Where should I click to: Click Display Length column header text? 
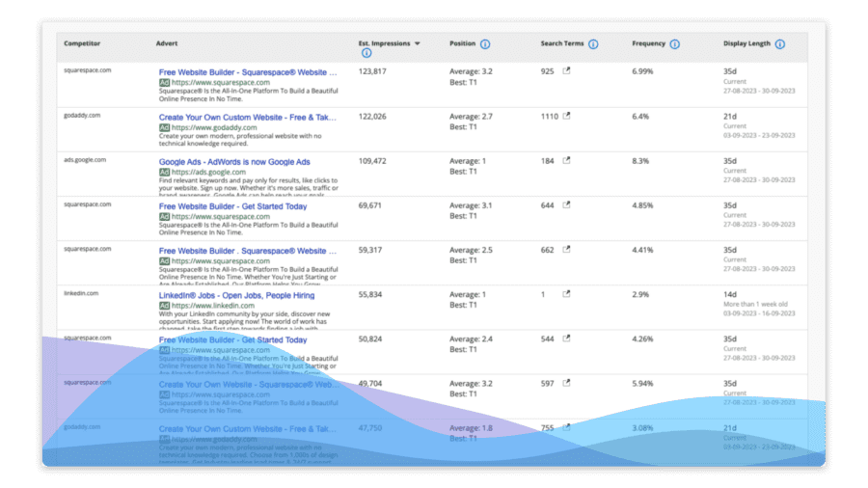pos(746,43)
